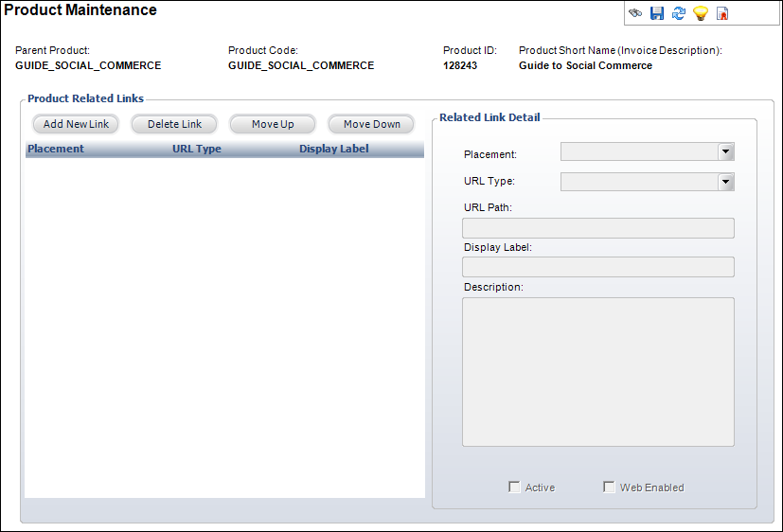Click the Delete Link button
Viewport: 783px width, 532px height.
tap(174, 124)
